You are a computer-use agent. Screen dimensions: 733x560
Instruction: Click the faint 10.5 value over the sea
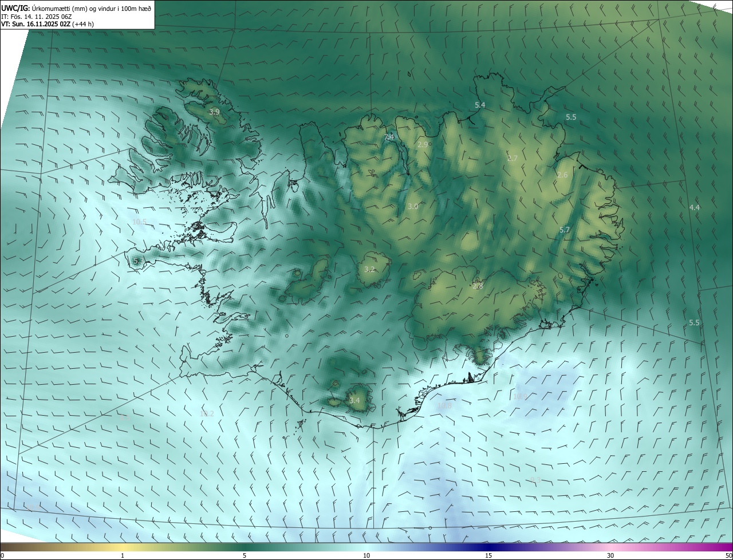(139, 222)
